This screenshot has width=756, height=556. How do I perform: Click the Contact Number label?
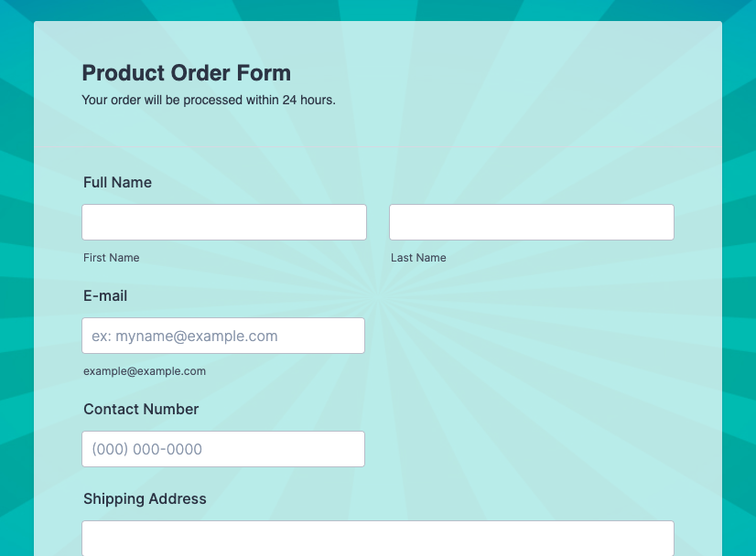(x=141, y=410)
